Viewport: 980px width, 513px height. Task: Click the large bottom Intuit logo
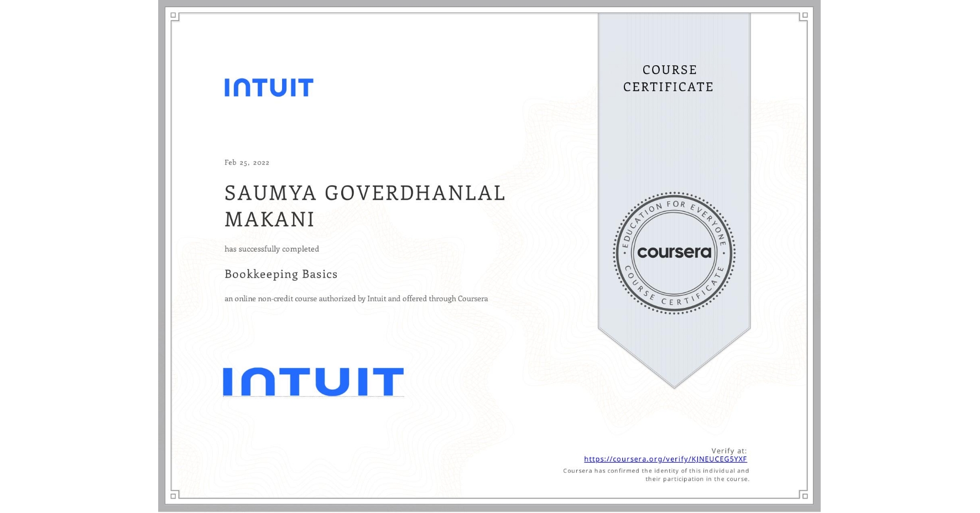point(313,380)
